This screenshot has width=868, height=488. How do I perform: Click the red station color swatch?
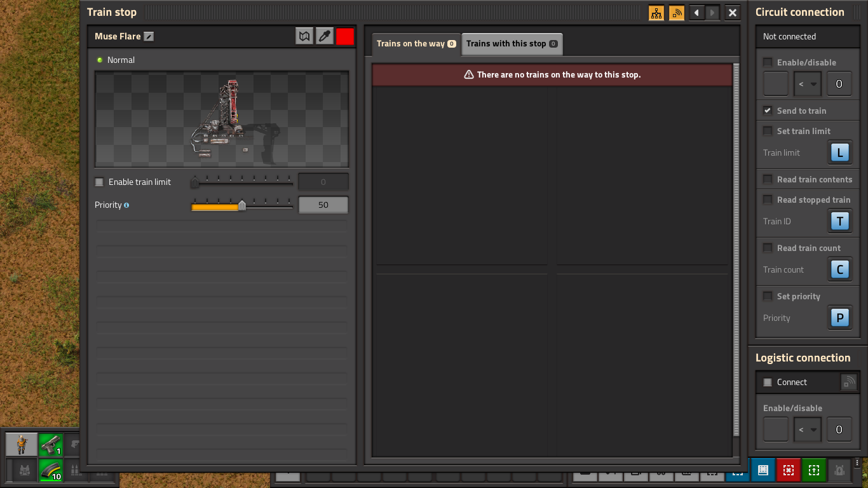[x=345, y=36]
